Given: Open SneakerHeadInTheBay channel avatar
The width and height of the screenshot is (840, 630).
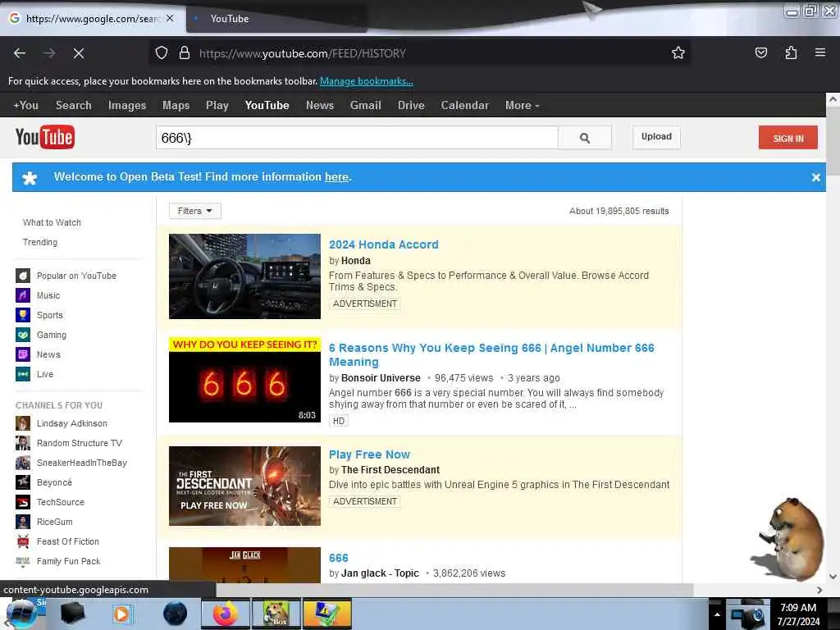Looking at the screenshot, I should (22, 463).
